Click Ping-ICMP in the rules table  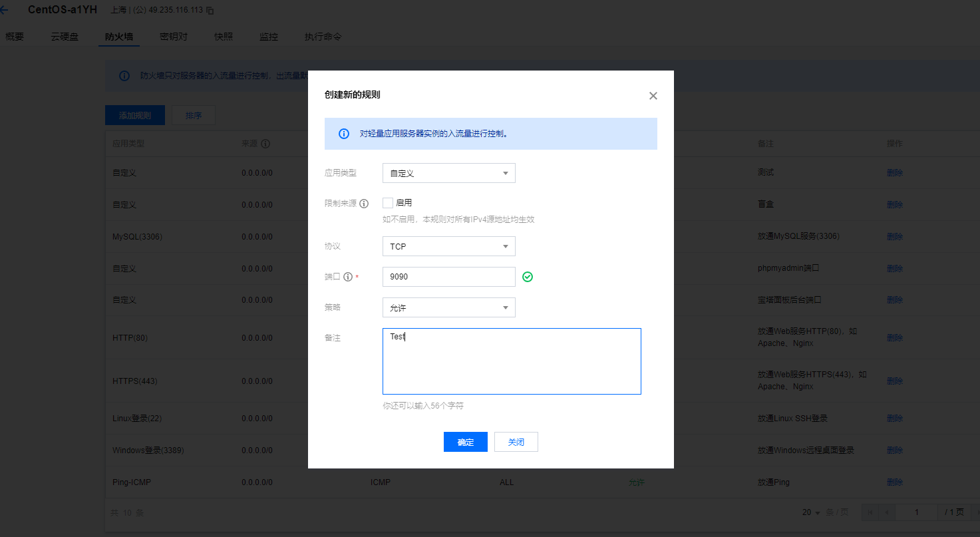(132, 482)
